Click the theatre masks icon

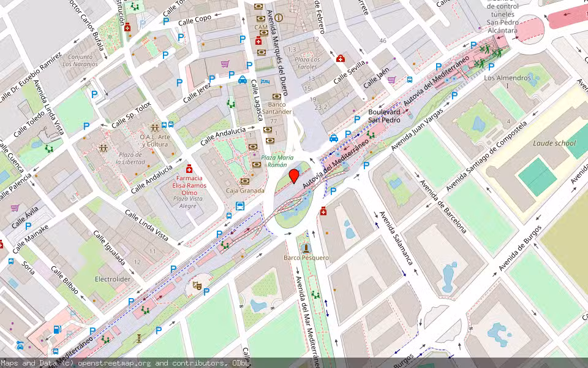click(x=197, y=285)
